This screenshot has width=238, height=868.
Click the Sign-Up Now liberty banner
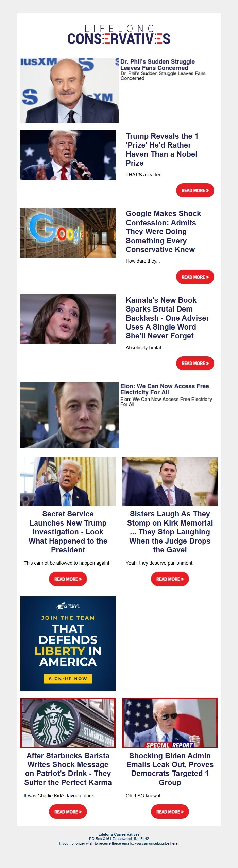(x=68, y=643)
